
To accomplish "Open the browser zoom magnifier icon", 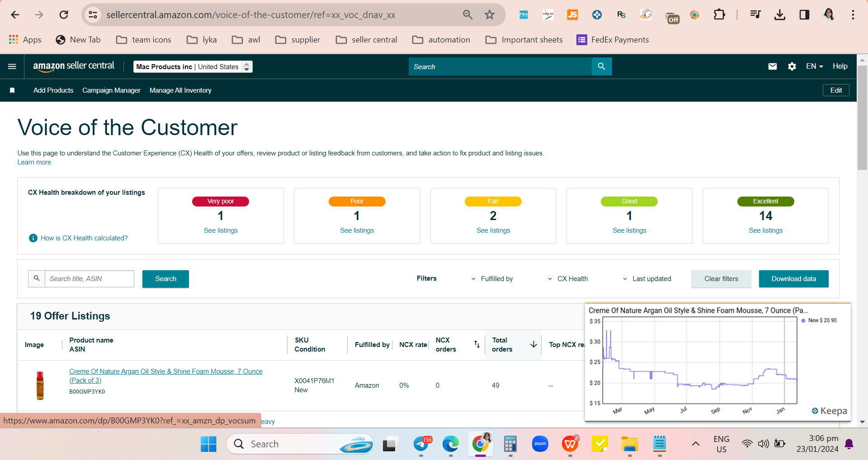I will click(x=468, y=15).
